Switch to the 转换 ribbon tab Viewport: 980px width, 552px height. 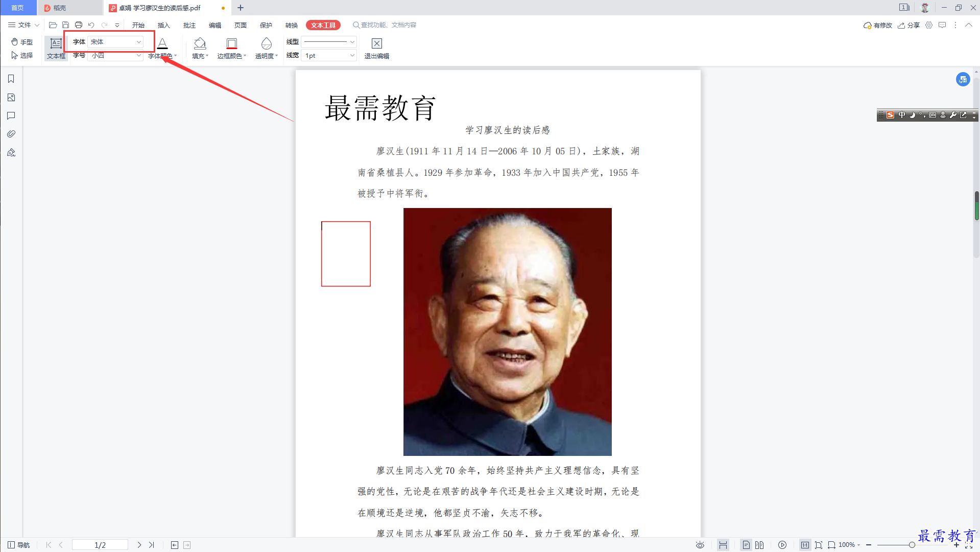[291, 25]
